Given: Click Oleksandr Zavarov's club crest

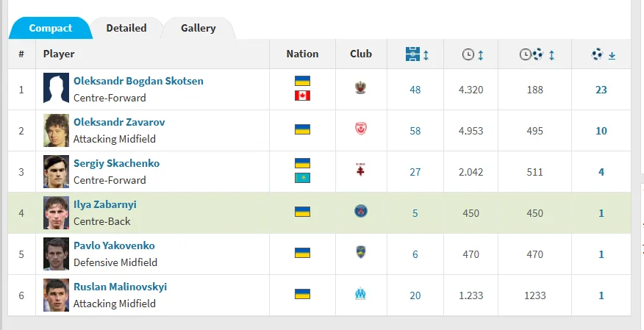Looking at the screenshot, I should tap(360, 129).
